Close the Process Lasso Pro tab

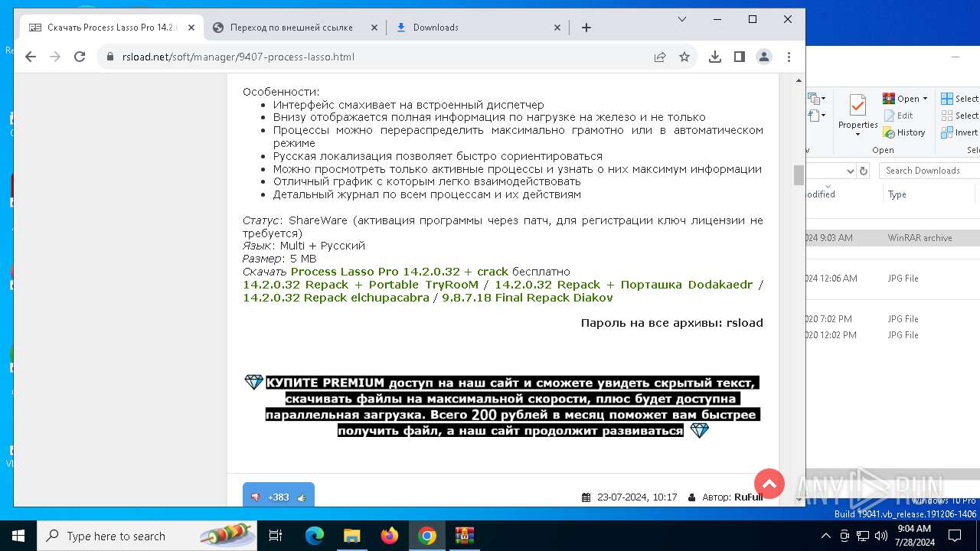(x=191, y=28)
